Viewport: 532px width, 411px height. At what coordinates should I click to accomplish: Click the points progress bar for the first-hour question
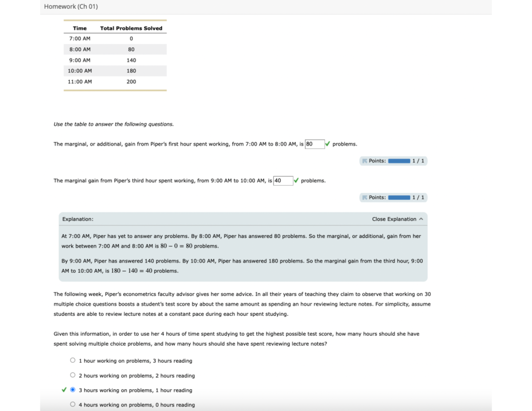point(399,161)
